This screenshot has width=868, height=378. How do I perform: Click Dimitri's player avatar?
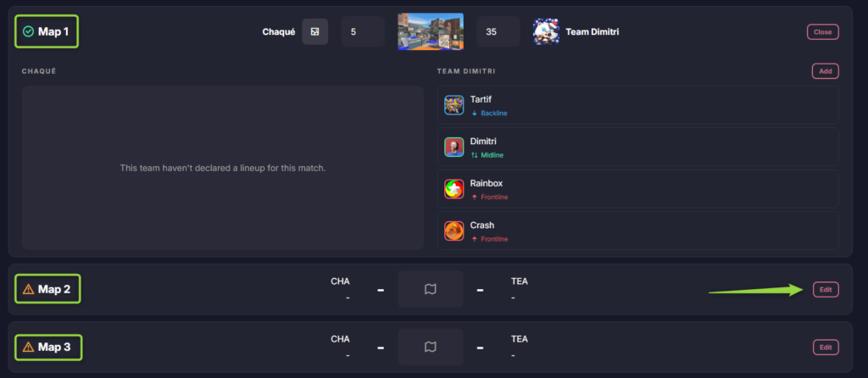(454, 147)
